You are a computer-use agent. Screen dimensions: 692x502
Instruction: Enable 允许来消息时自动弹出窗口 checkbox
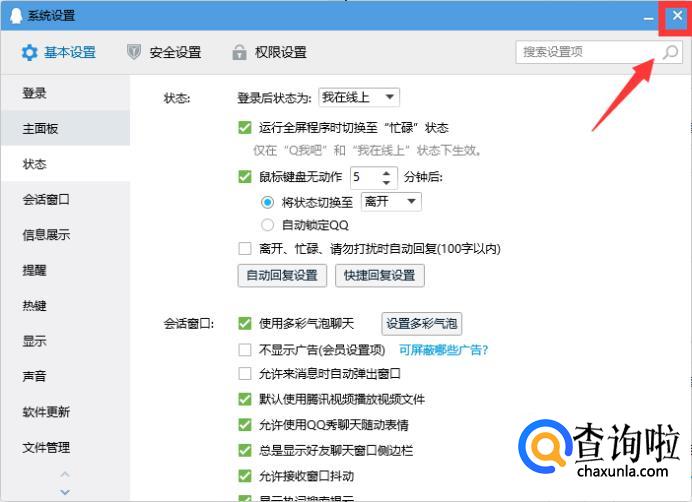(x=244, y=374)
